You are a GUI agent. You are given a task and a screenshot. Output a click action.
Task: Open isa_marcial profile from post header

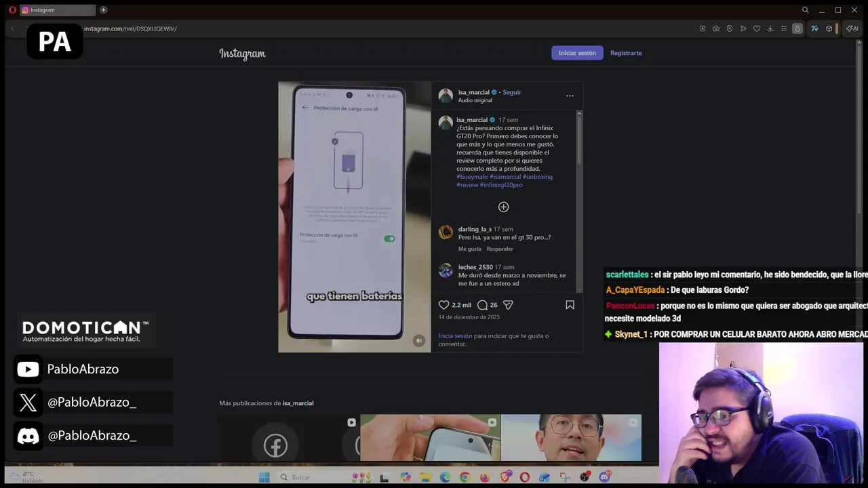pos(473,92)
